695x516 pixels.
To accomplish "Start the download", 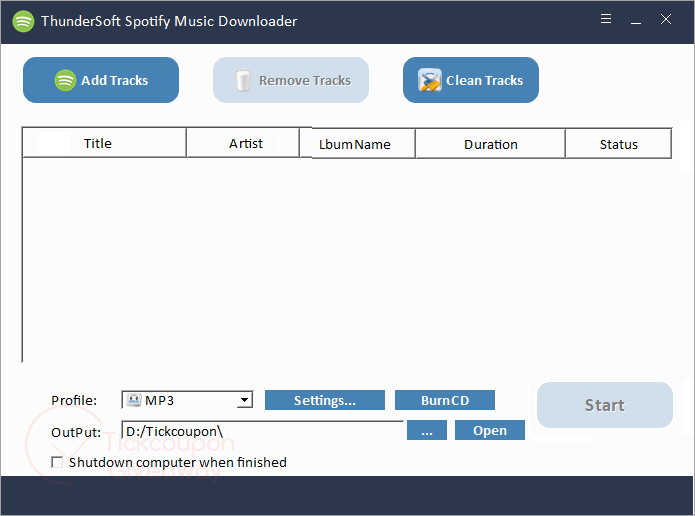I will point(605,405).
